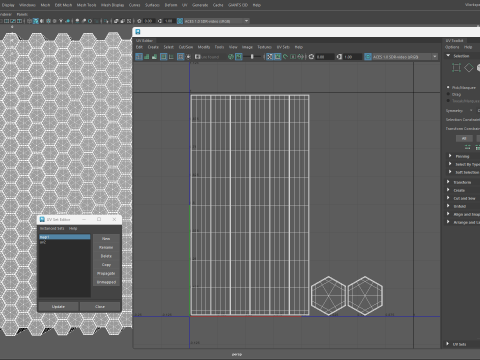Image resolution: width=480 pixels, height=360 pixels.
Task: Open the Edit Mesh menu
Action: pos(63,5)
